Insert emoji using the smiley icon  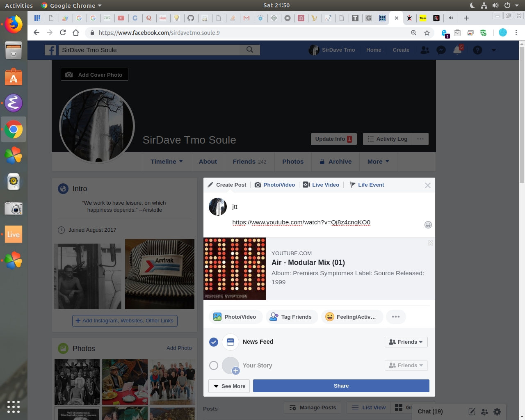click(428, 225)
